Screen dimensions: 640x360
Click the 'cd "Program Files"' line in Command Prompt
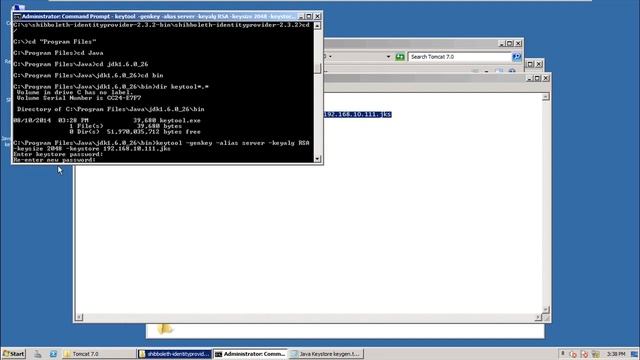point(55,42)
